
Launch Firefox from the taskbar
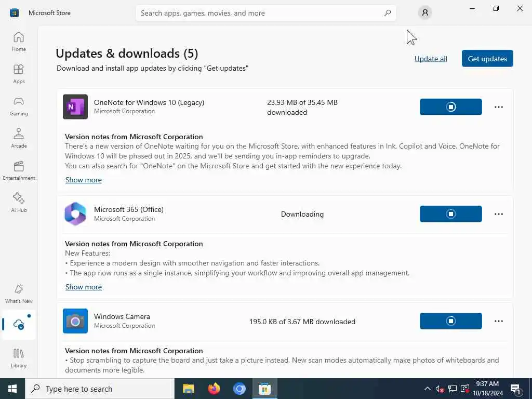point(214,389)
